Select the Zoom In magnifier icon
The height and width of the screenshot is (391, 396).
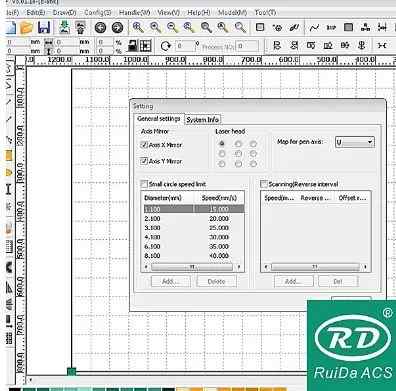pos(138,27)
